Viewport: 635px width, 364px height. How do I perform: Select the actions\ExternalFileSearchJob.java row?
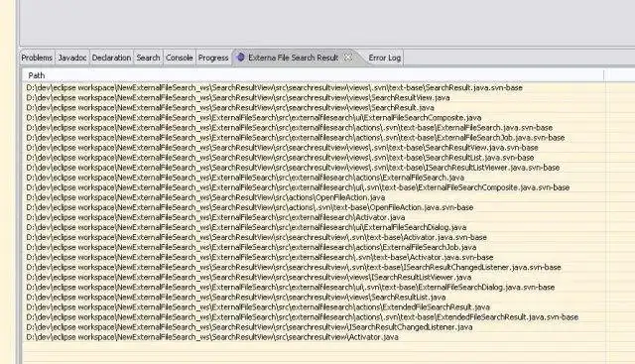click(x=313, y=247)
